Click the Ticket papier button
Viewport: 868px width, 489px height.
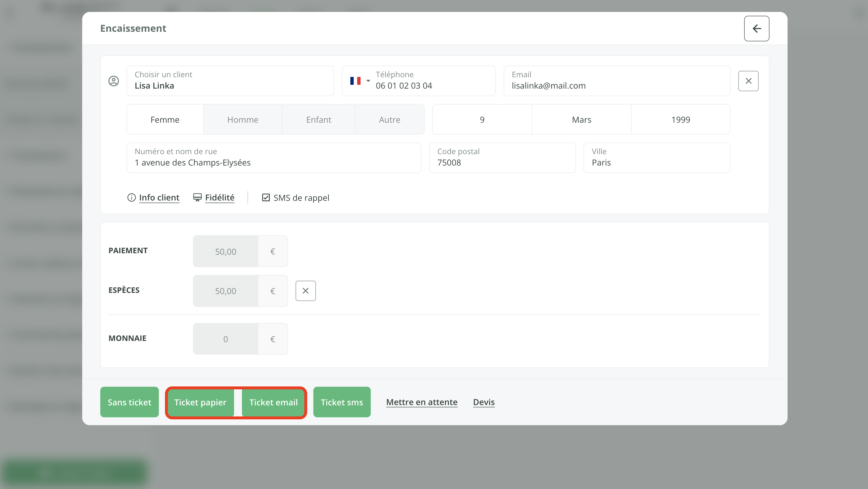coord(200,402)
